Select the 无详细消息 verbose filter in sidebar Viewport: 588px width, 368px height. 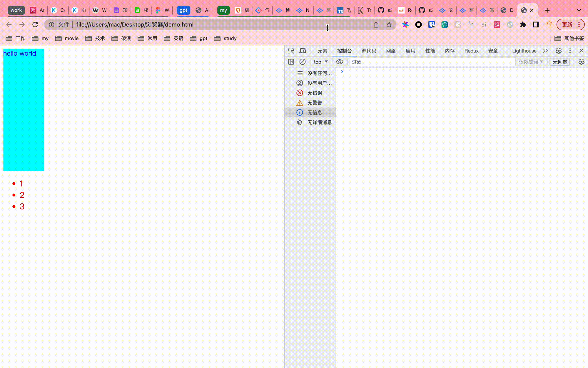[x=319, y=122]
